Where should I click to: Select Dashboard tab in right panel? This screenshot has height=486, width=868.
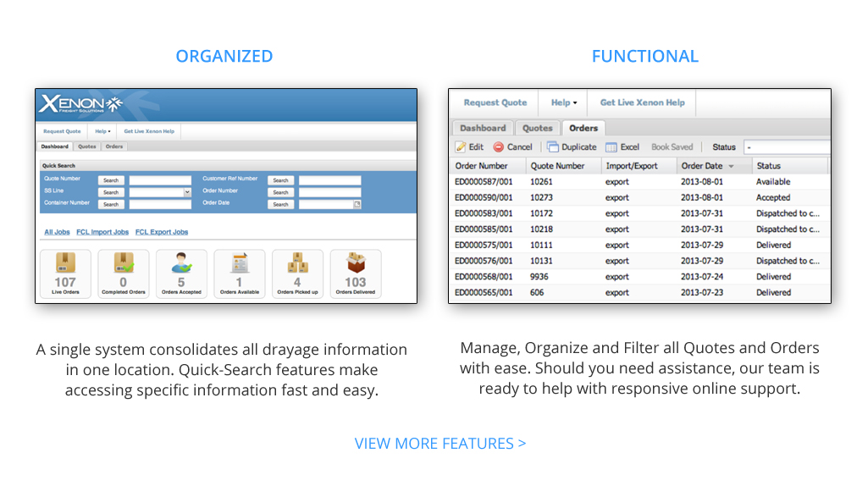[x=483, y=128]
